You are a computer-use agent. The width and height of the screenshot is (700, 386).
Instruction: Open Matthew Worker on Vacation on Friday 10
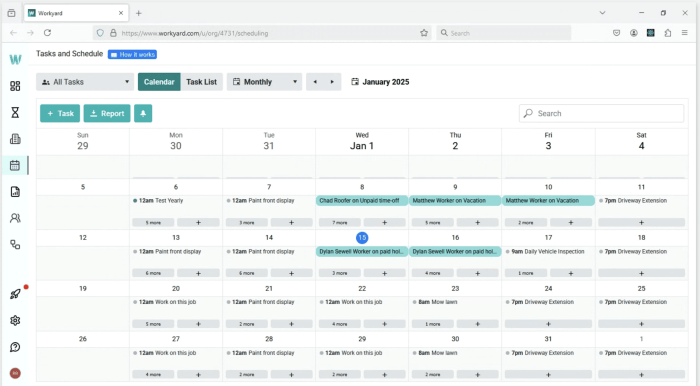point(548,201)
